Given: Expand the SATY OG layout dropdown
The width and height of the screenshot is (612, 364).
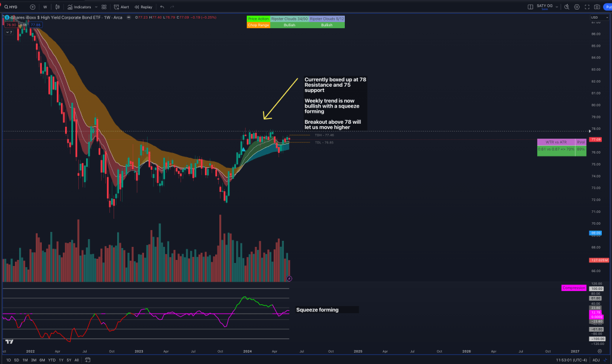Looking at the screenshot, I should click(x=556, y=7).
